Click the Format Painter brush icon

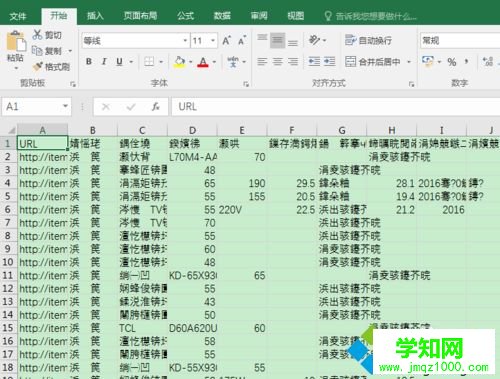[x=37, y=66]
